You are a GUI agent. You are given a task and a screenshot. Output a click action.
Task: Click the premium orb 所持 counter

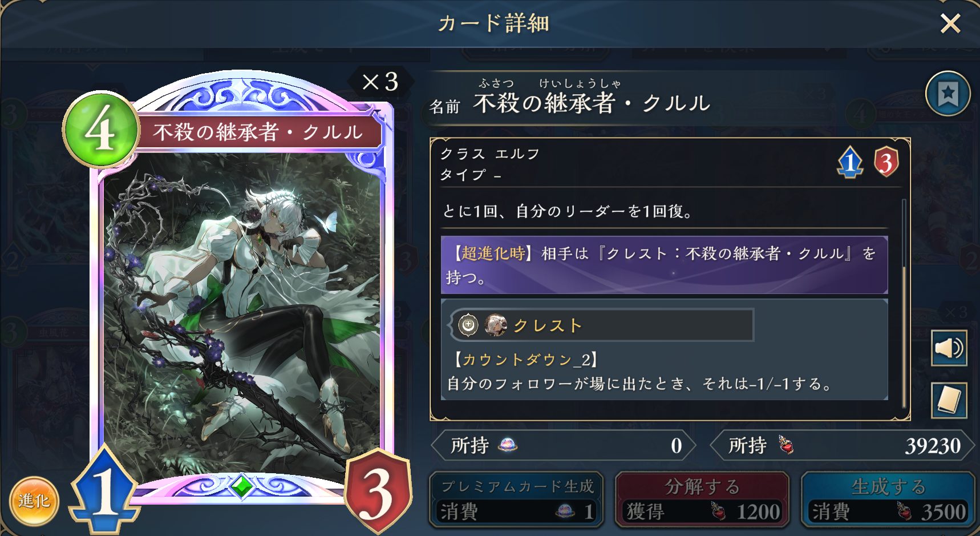click(564, 445)
